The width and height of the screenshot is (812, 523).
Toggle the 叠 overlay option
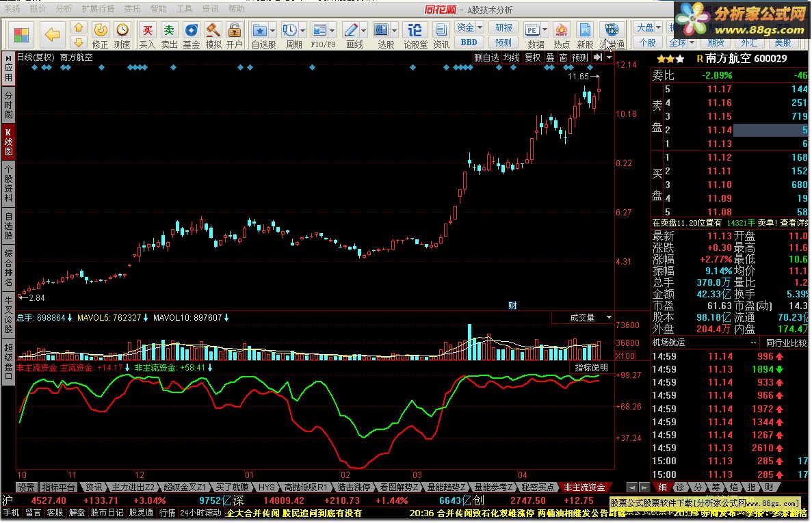coord(550,57)
